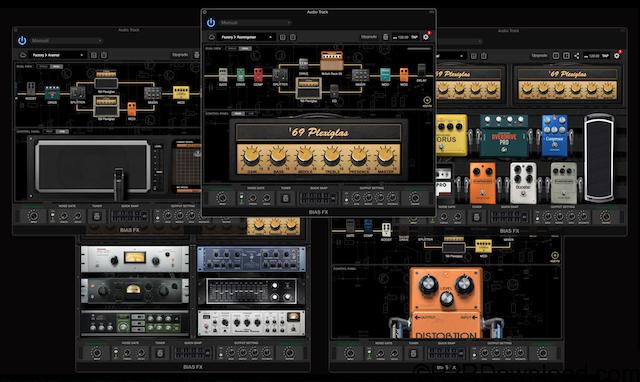The image size is (640, 382).
Task: Select DELAY pedal in center window
Action: (422, 71)
